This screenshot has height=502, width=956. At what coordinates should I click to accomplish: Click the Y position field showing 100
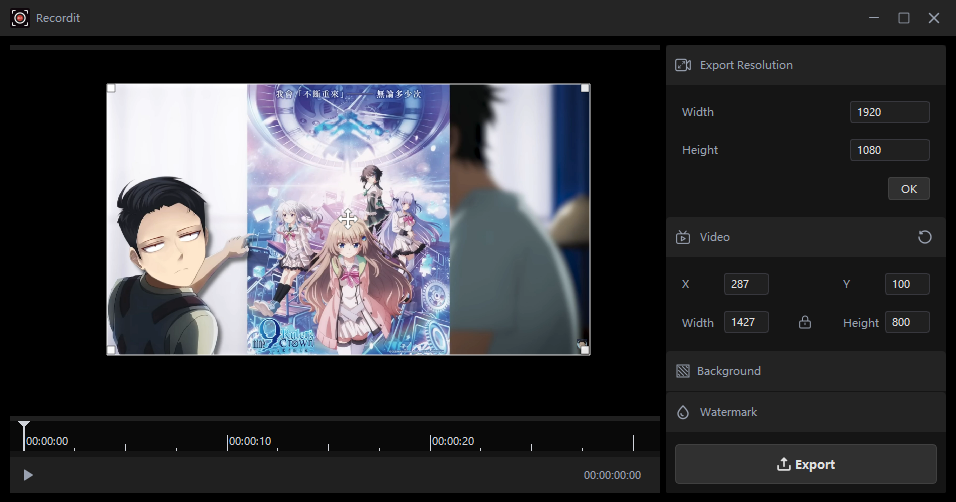906,284
